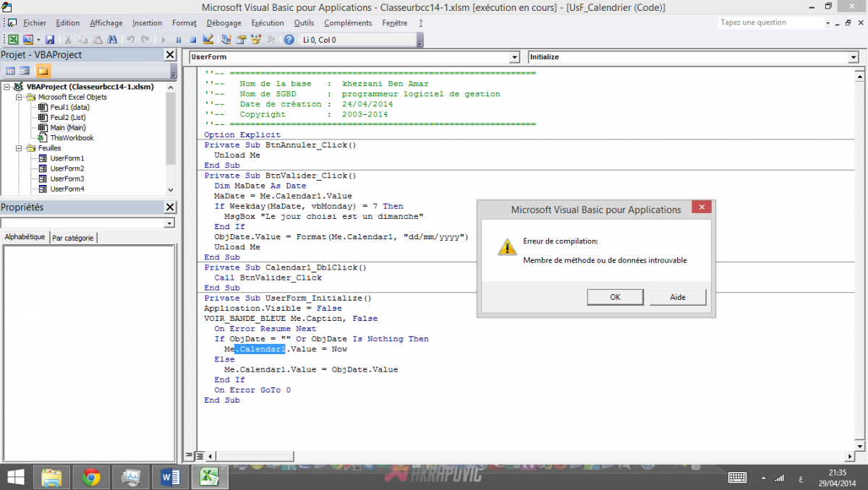Open the Initialize procedure dropdown
Screen dimensions: 868x490
[x=854, y=57]
